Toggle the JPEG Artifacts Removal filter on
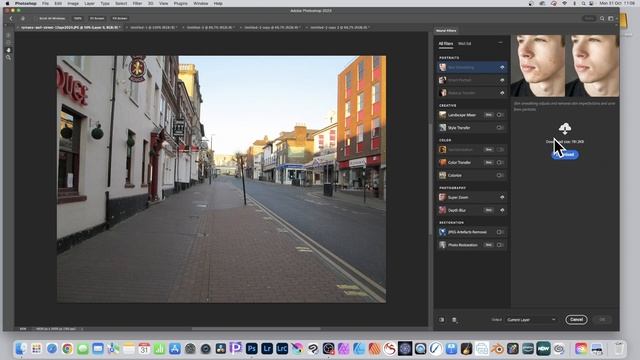Image resolution: width=640 pixels, height=360 pixels. [x=500, y=232]
